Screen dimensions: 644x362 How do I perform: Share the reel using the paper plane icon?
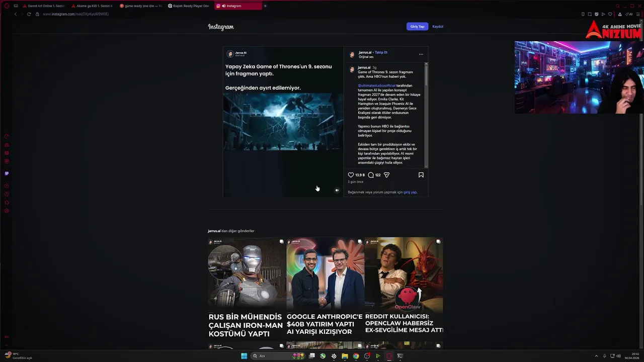click(386, 175)
